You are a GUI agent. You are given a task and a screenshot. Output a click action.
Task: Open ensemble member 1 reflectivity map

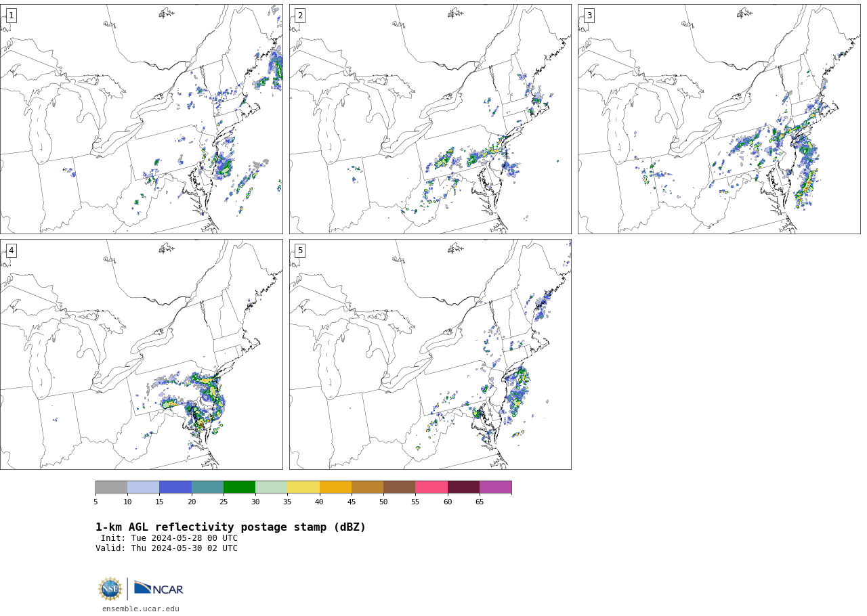141,119
